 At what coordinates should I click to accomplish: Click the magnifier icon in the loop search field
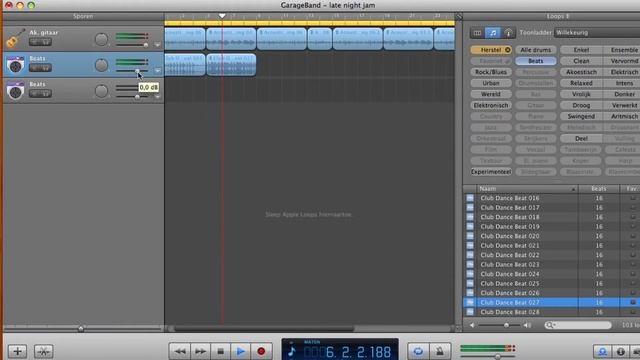tap(550, 325)
